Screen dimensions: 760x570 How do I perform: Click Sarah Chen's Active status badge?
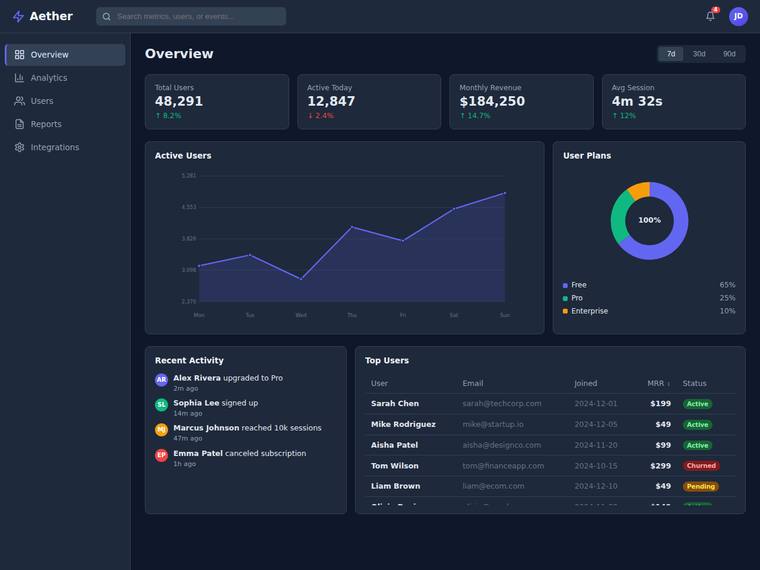(x=697, y=404)
